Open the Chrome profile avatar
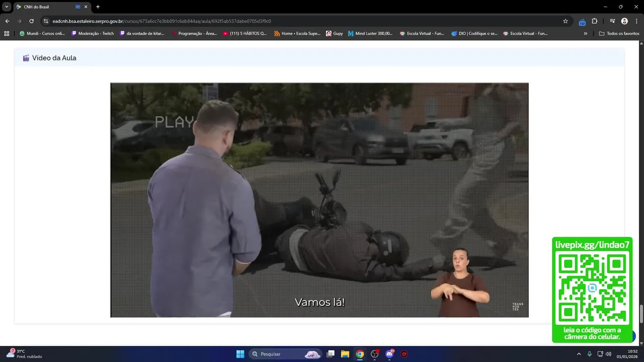 click(624, 21)
